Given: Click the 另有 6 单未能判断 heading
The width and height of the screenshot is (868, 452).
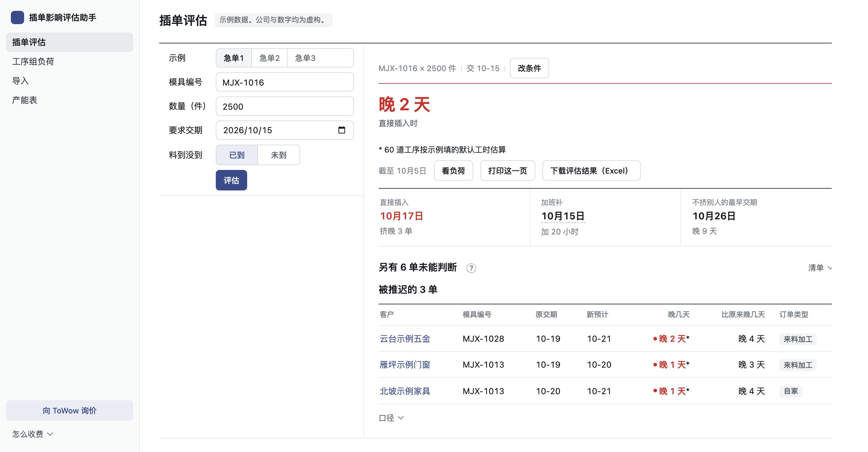Looking at the screenshot, I should coord(418,267).
